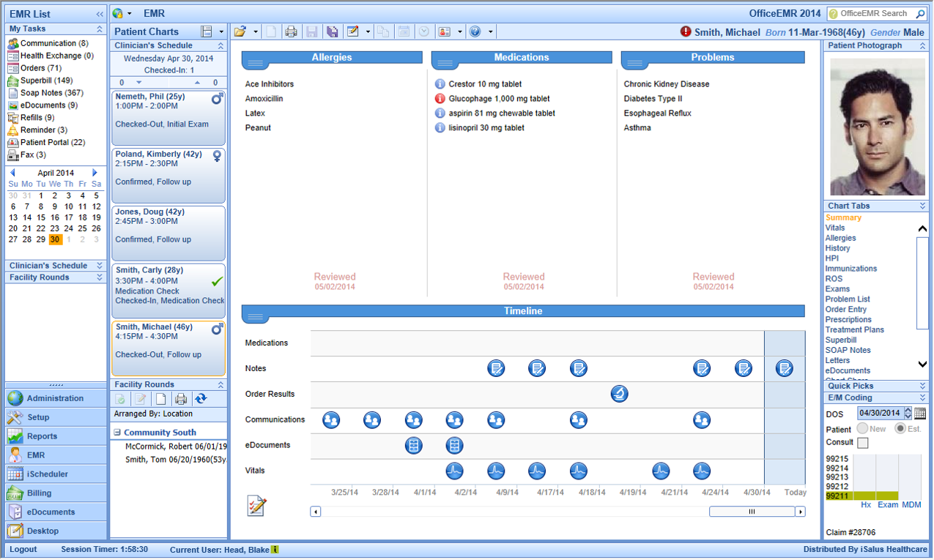Click the eDocuments icon on 4/1/14 timeline
The height and width of the screenshot is (560, 934).
pyautogui.click(x=414, y=445)
